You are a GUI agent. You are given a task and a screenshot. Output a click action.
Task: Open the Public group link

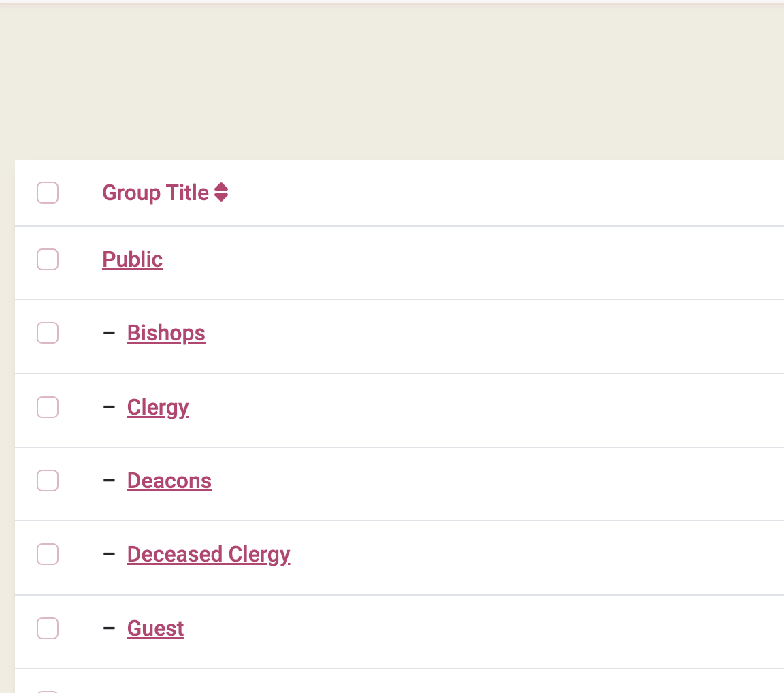133,259
